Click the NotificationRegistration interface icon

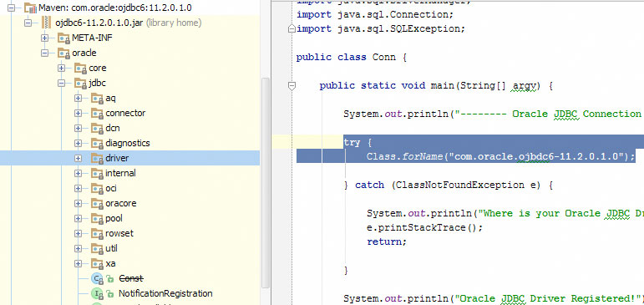tap(97, 293)
